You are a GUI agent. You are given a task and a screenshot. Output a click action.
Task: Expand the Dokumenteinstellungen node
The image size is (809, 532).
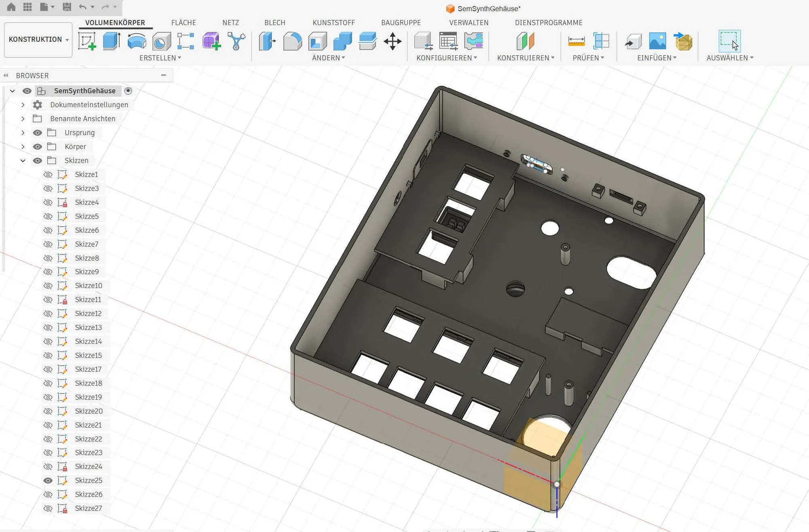click(x=23, y=105)
